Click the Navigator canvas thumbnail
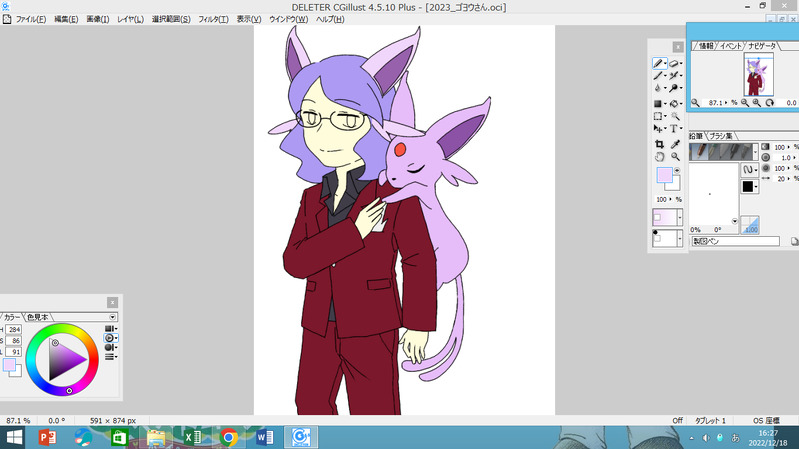This screenshot has height=449, width=799. (x=758, y=76)
